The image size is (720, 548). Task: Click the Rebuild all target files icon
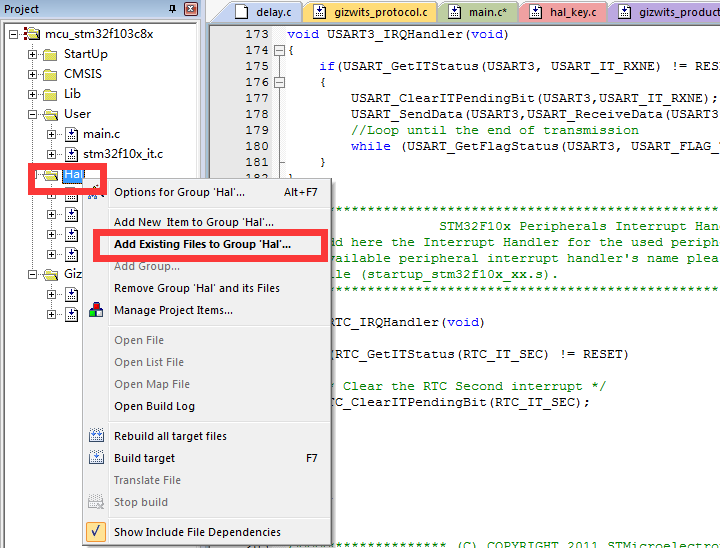(96, 435)
